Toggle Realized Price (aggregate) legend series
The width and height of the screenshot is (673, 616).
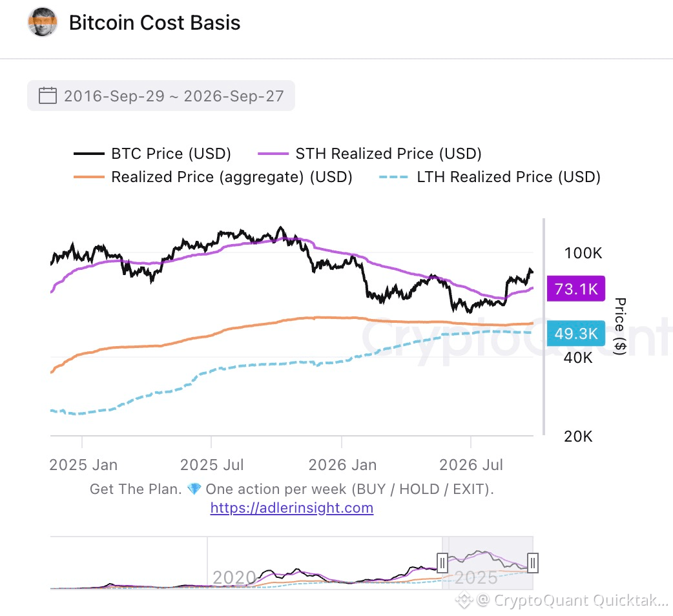(x=213, y=177)
